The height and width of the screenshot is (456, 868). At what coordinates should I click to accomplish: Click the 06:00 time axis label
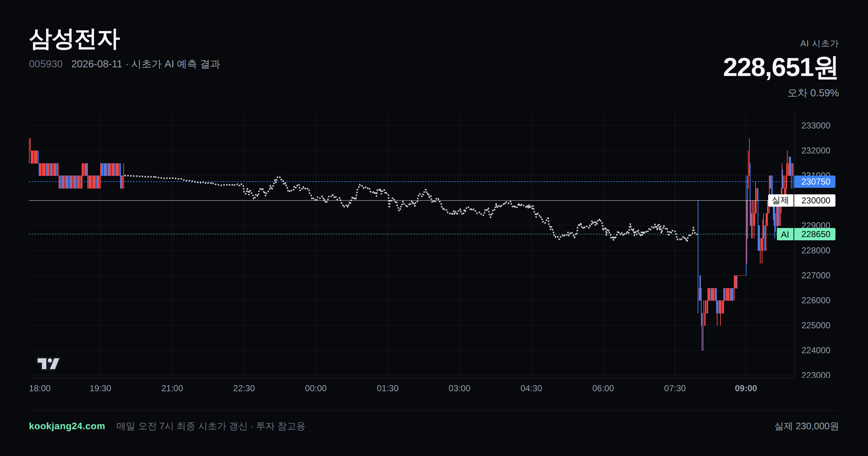(x=603, y=388)
